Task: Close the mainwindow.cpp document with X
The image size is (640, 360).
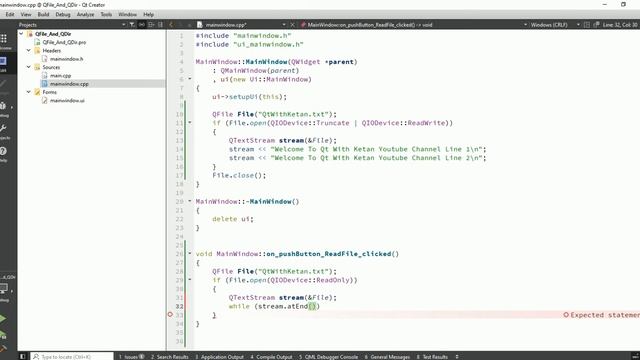Action: coord(293,25)
